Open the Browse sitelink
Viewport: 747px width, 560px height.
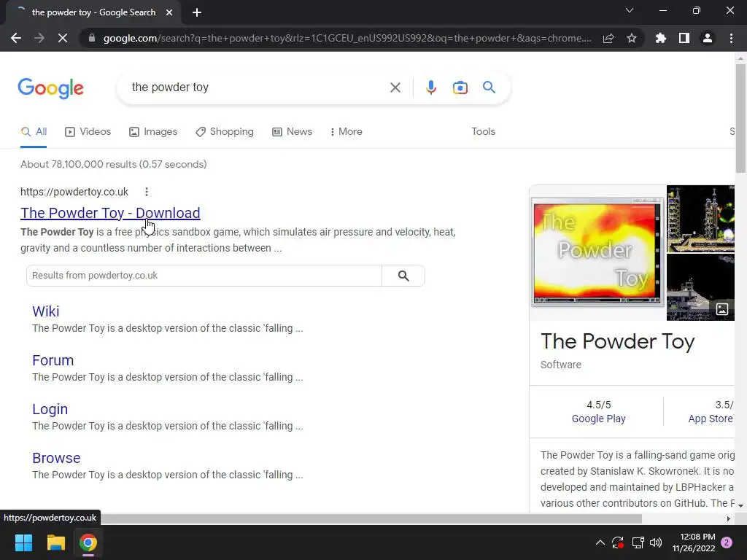56,458
